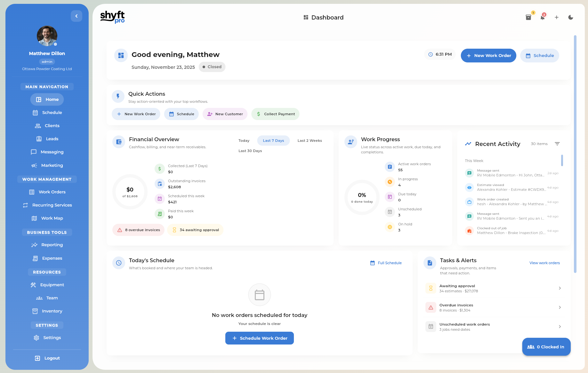588x373 pixels.
Task: Click Matthew Dillon's profile avatar
Action: 47,36
